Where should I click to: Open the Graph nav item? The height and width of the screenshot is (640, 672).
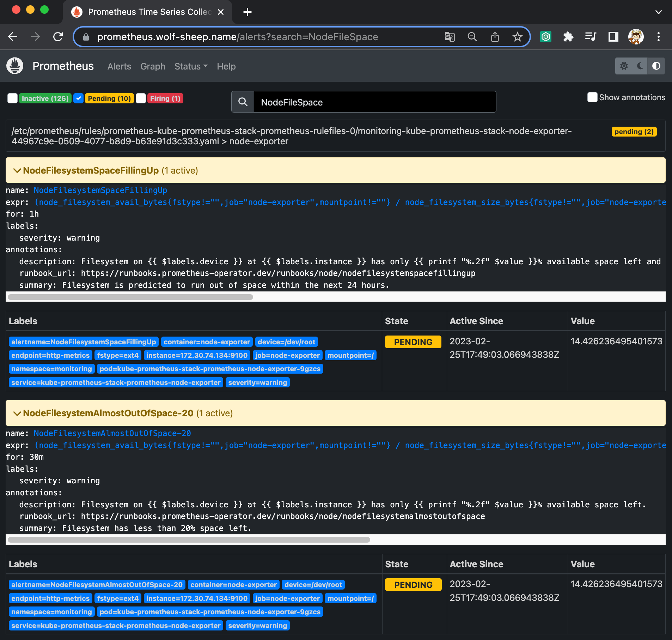click(153, 66)
